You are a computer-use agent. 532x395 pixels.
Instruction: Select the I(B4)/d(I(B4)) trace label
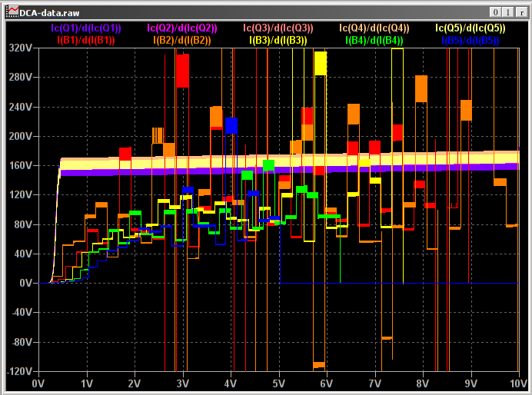coord(374,41)
